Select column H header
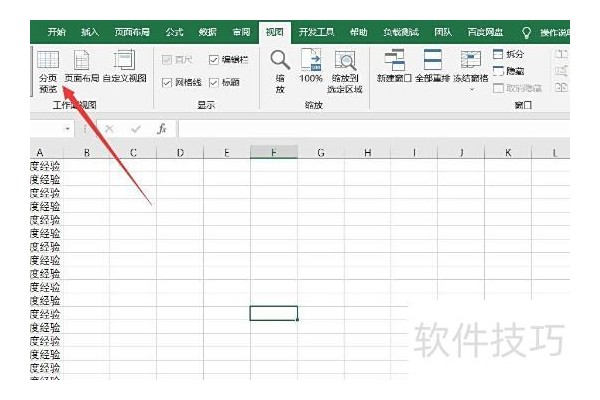The width and height of the screenshot is (600, 400). click(368, 153)
